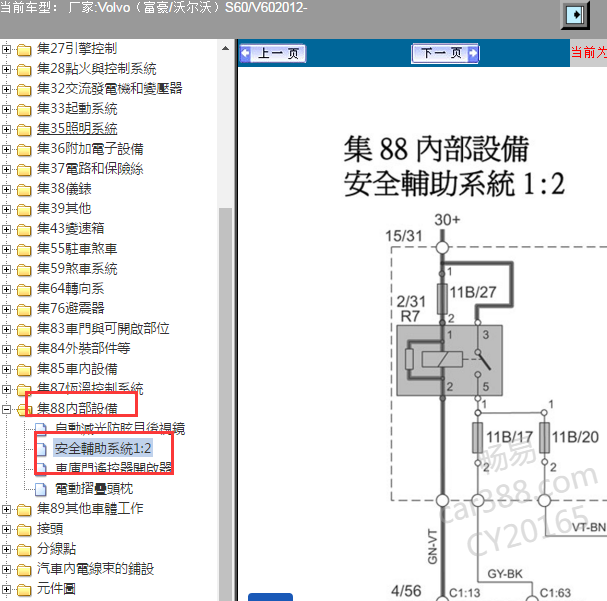The width and height of the screenshot is (607, 601).
Task: Open the 集64轉向系 folder icon
Action: (x=24, y=289)
